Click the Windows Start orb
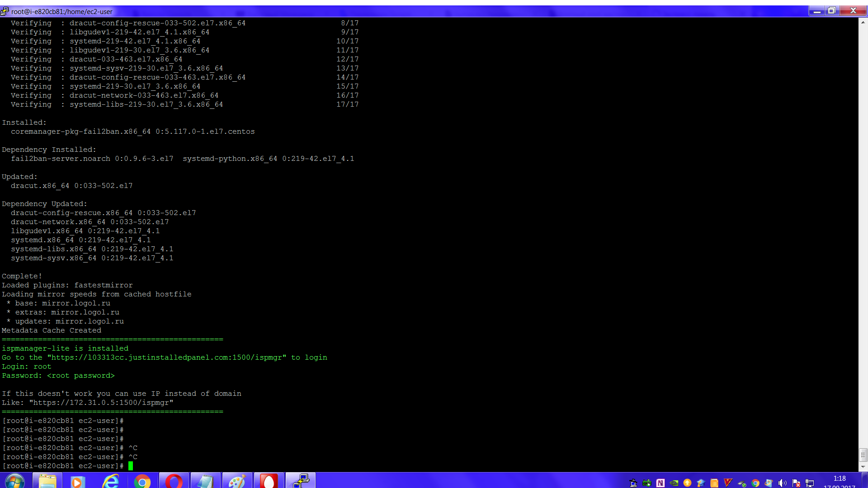The height and width of the screenshot is (488, 868). [x=15, y=481]
